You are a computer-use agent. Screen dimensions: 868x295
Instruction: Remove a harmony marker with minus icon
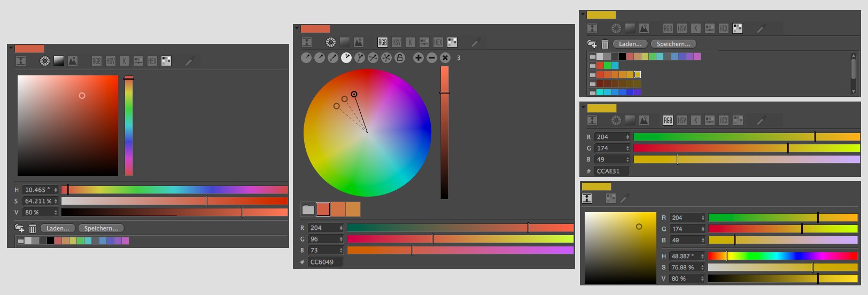432,58
